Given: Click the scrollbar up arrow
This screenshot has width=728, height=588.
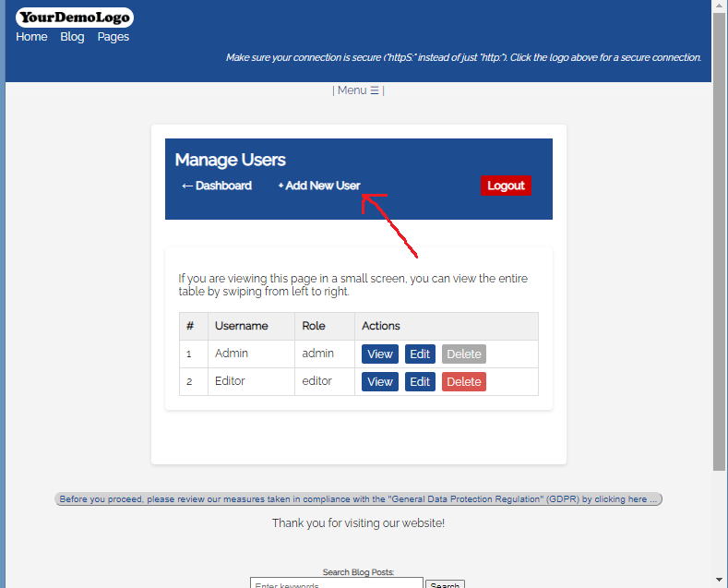Looking at the screenshot, I should pyautogui.click(x=720, y=6).
